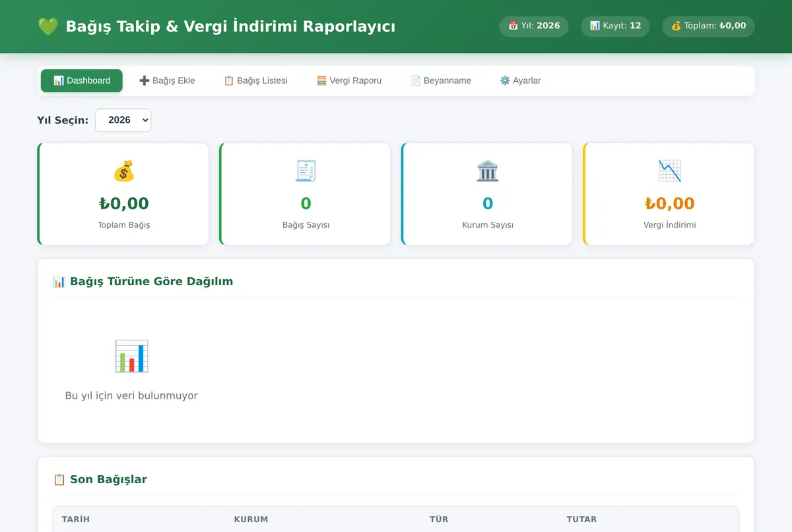Open the Vergi Raporu tab
This screenshot has height=532, width=792.
[x=349, y=81]
